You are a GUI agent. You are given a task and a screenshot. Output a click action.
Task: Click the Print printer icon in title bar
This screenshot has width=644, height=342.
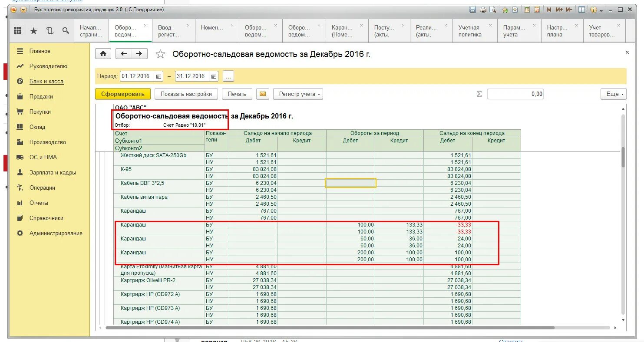pos(483,10)
